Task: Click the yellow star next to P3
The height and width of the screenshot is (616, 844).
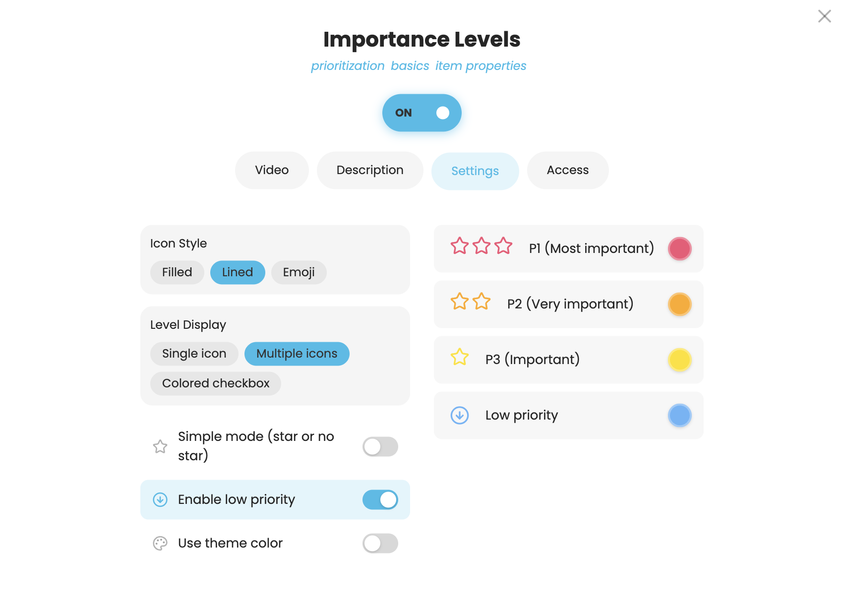Action: click(x=459, y=357)
